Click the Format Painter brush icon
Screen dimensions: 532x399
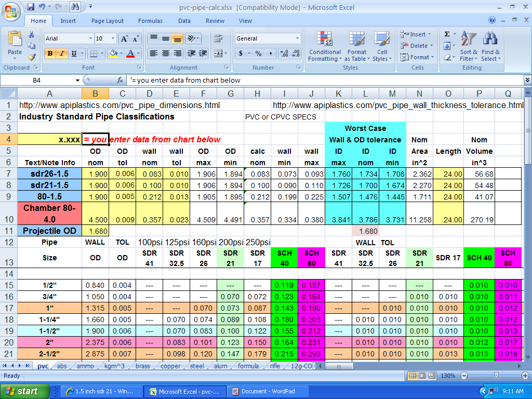point(32,57)
